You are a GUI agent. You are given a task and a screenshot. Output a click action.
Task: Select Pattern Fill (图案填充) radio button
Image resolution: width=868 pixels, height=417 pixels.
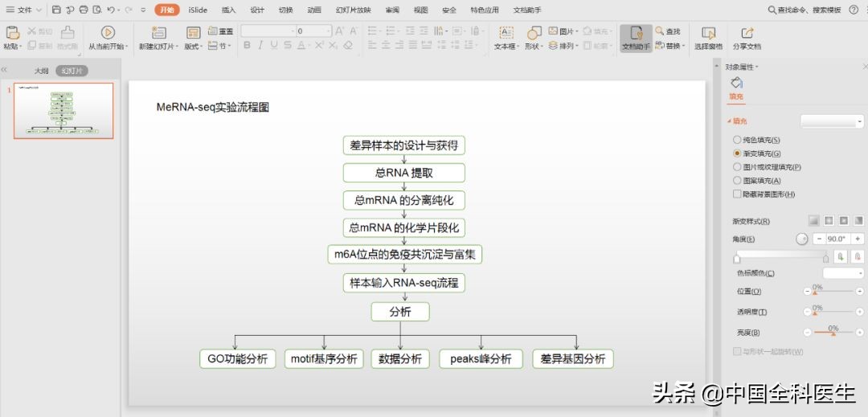[x=737, y=180]
